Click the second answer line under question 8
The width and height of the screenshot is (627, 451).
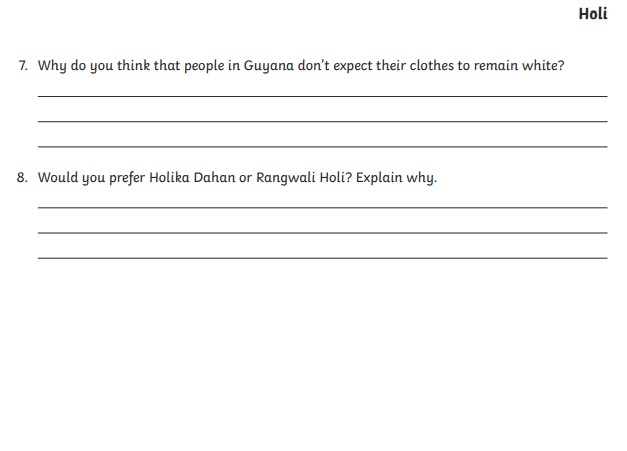click(322, 233)
